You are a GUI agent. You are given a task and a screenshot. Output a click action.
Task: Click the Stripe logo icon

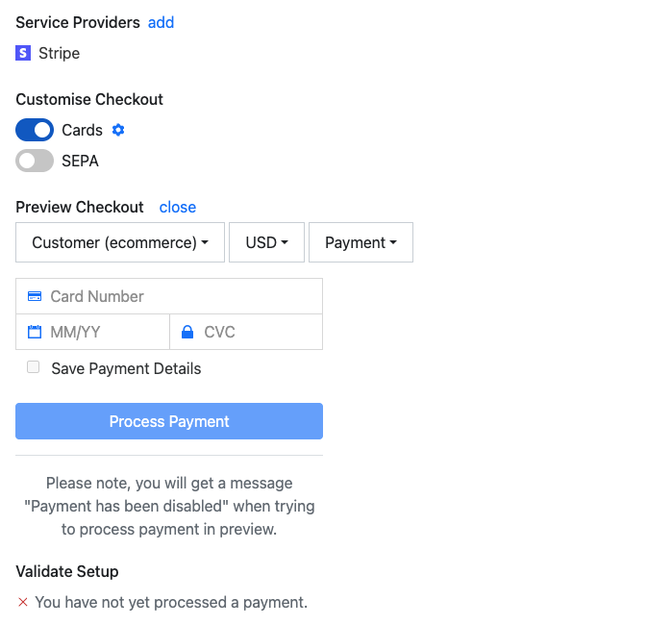coord(23,53)
